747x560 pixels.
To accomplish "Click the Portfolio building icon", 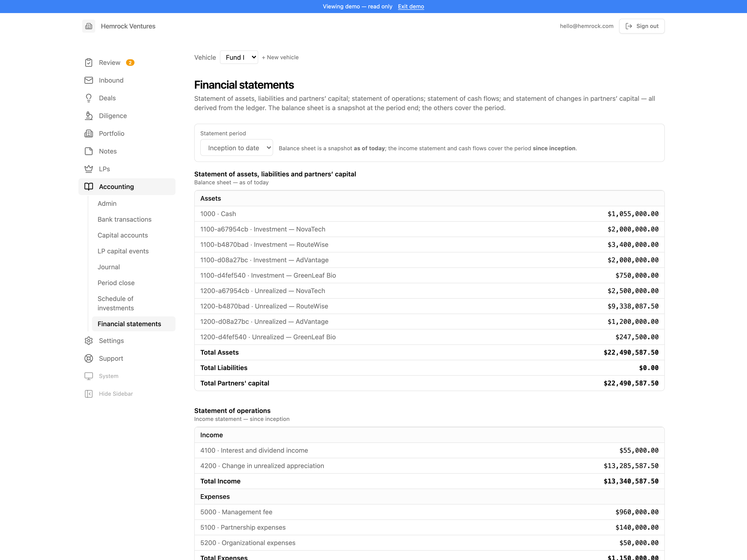I will 88,133.
